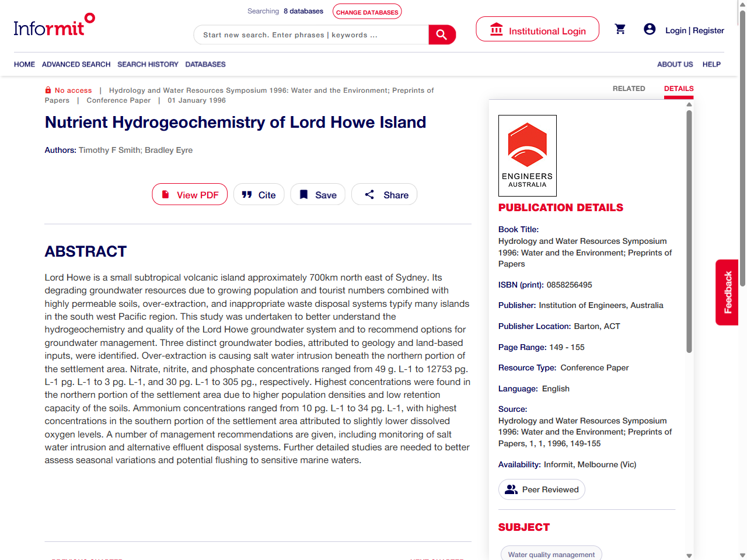Switch to the Related tab
The height and width of the screenshot is (560, 747).
tap(629, 89)
